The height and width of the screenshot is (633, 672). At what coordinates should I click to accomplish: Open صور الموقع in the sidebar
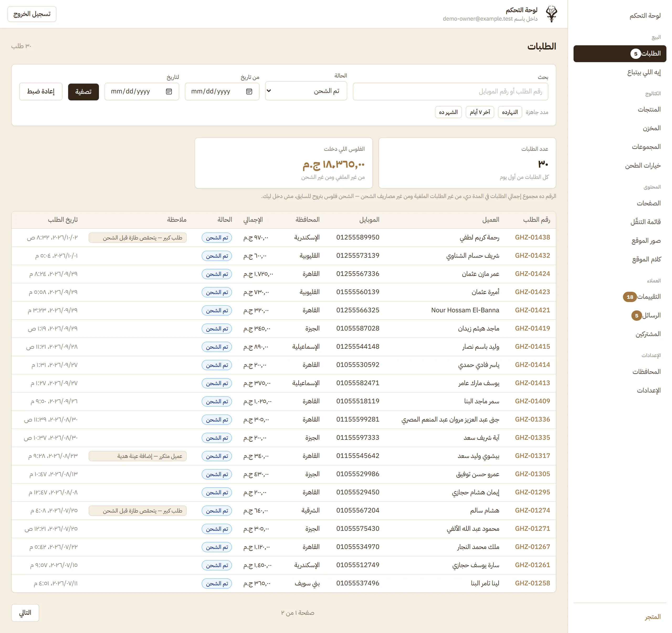tap(619, 241)
